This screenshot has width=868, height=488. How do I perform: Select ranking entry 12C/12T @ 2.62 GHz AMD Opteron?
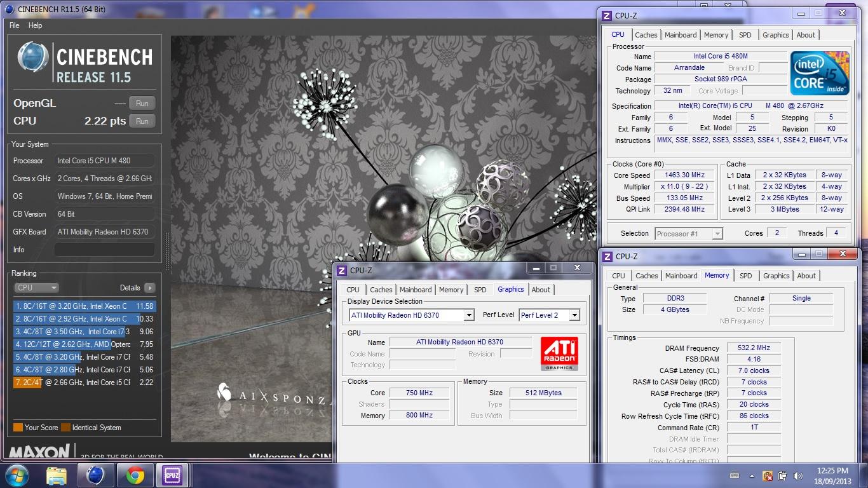[84, 344]
